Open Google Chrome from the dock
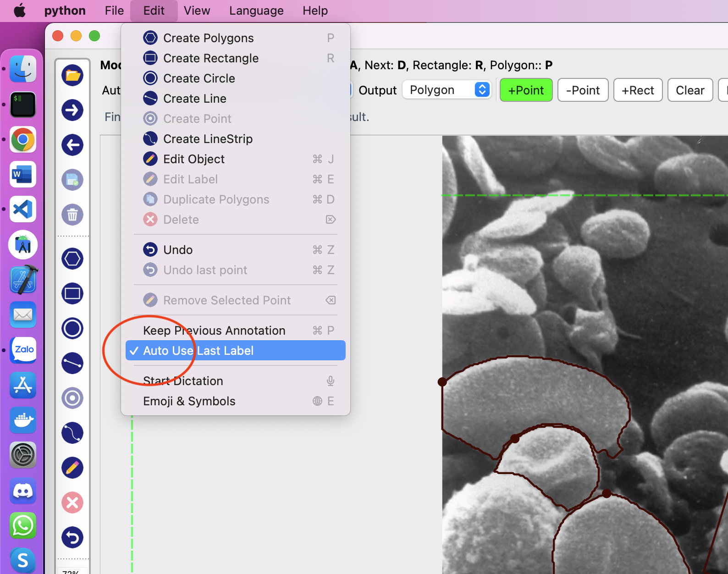Screen dimensions: 728x574 23,139
